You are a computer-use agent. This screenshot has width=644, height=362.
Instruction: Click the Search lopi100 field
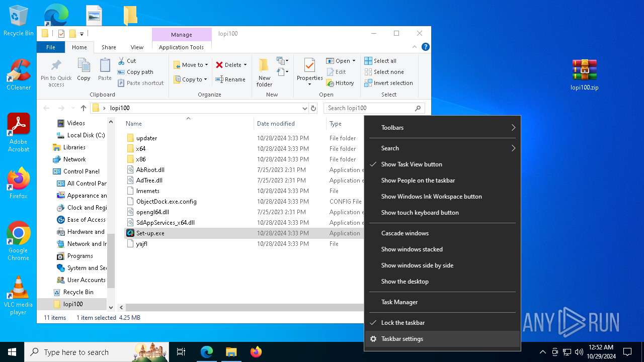[374, 108]
